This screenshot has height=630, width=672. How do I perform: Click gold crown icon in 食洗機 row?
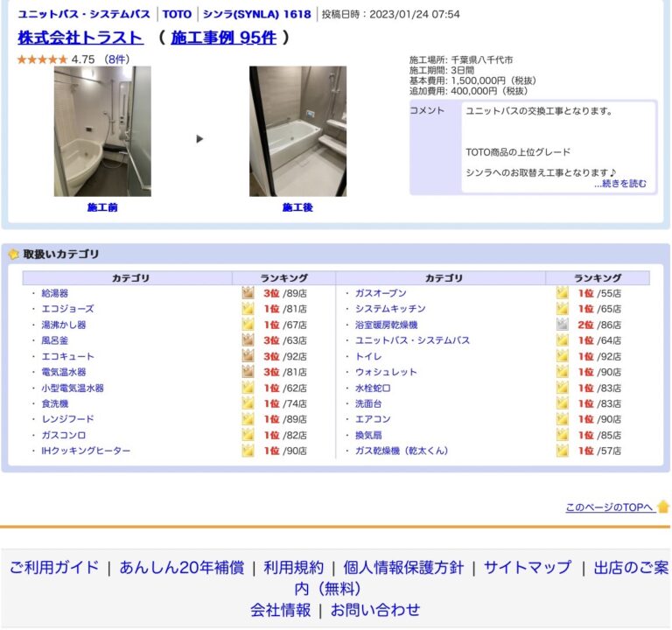click(248, 402)
